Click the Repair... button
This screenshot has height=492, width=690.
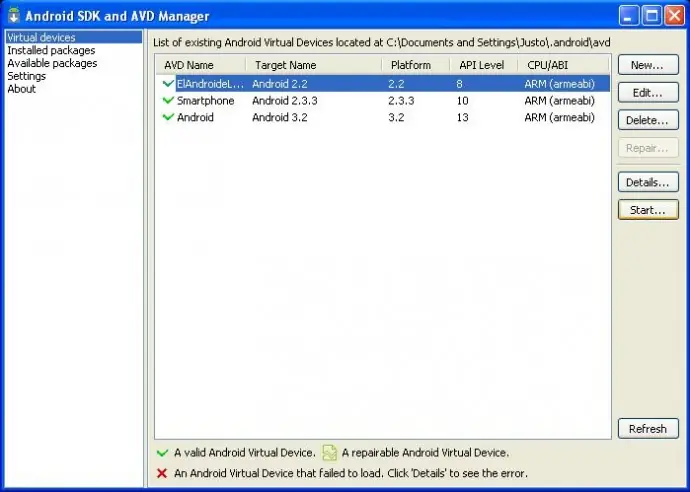(x=648, y=148)
